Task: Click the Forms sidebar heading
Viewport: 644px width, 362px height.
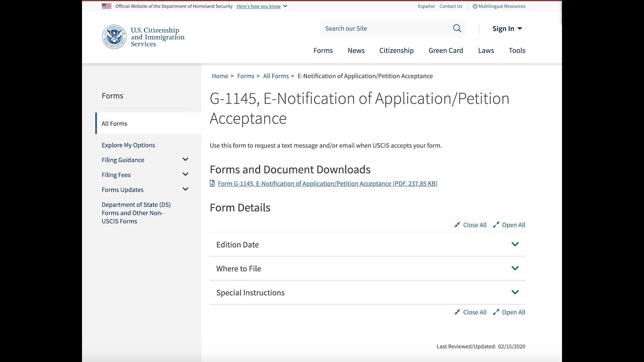Action: [112, 96]
